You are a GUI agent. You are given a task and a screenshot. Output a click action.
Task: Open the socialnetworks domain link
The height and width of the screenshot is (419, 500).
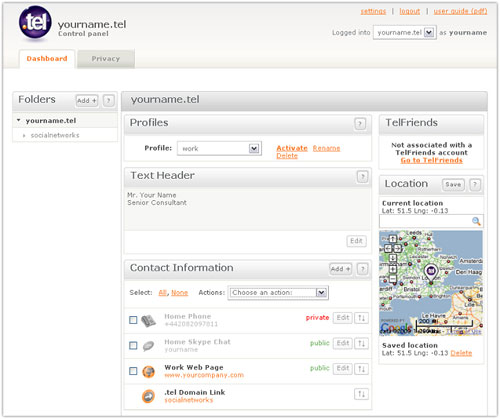189,400
